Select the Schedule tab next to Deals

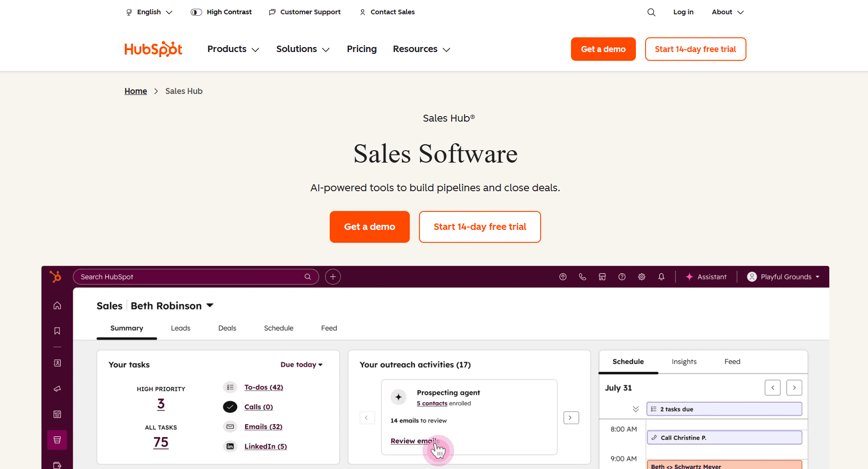(x=279, y=328)
